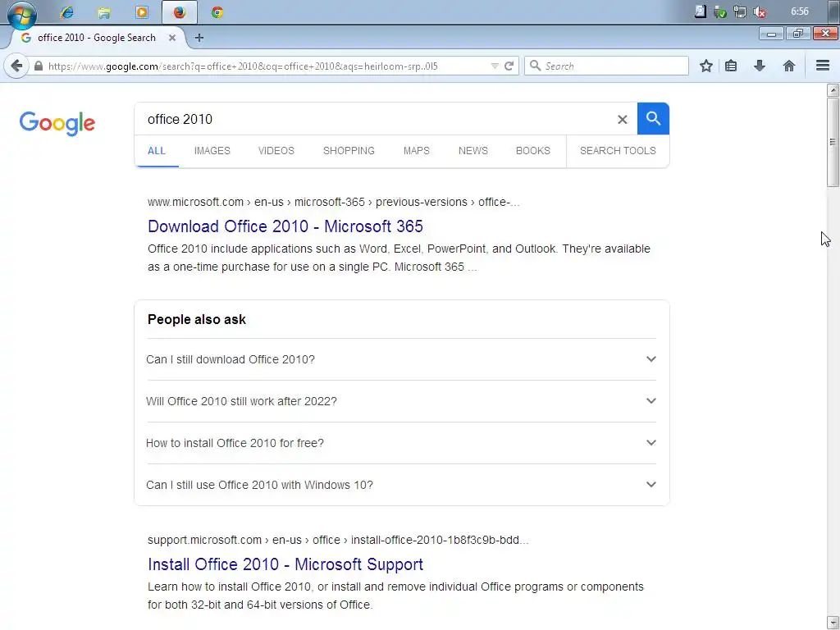The width and height of the screenshot is (840, 630).
Task: Switch to the NEWS tab
Action: pos(473,151)
